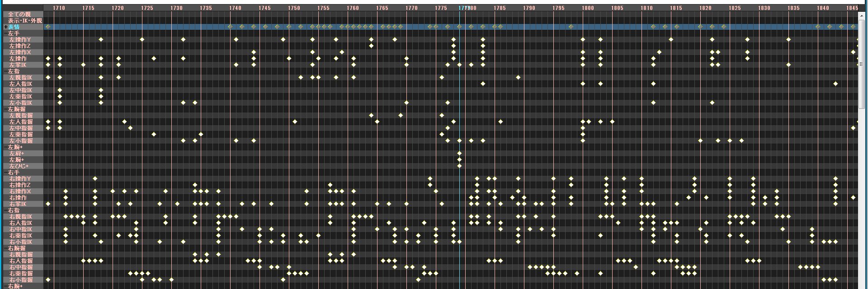Collapse the 左腕握 group
The image size is (868, 289).
click(x=5, y=109)
